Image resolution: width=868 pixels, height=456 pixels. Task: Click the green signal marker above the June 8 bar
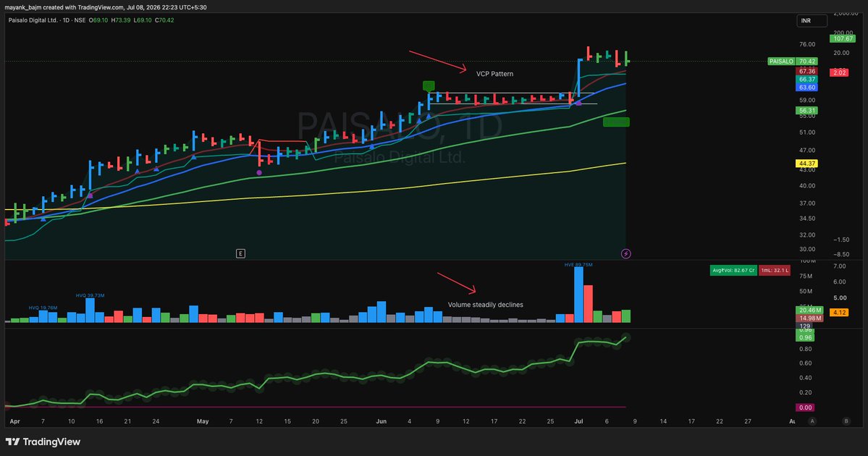429,86
